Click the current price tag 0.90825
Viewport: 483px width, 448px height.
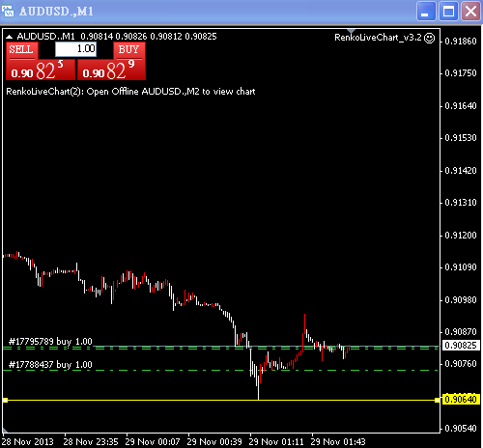click(x=461, y=346)
